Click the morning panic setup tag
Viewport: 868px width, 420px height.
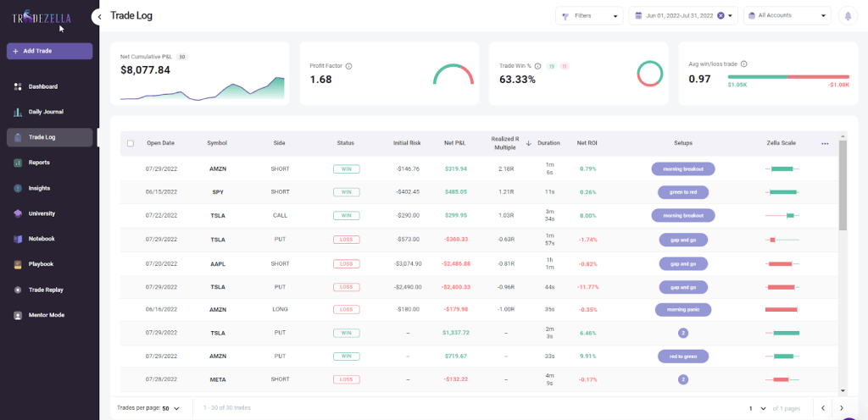pyautogui.click(x=682, y=310)
